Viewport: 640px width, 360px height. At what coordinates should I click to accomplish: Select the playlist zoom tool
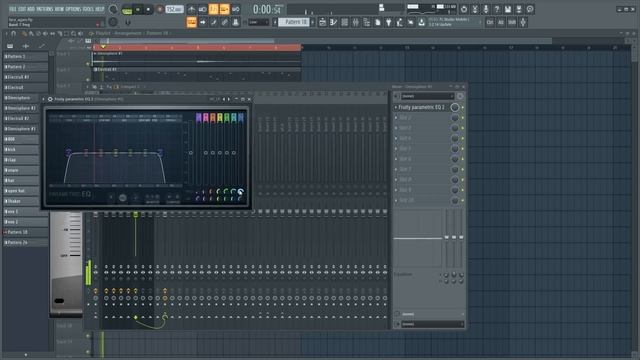pos(73,33)
